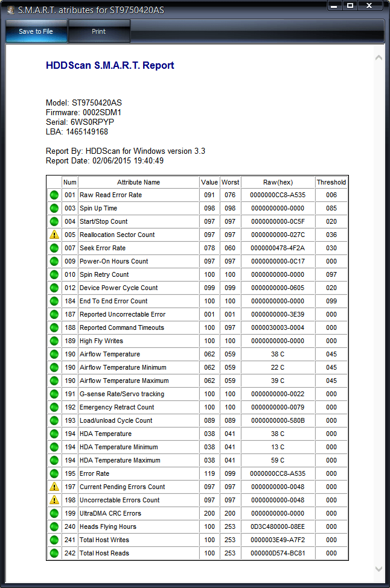The image size is (390, 588).
Task: Click the scroll up arrow of the report
Action: 379,57
